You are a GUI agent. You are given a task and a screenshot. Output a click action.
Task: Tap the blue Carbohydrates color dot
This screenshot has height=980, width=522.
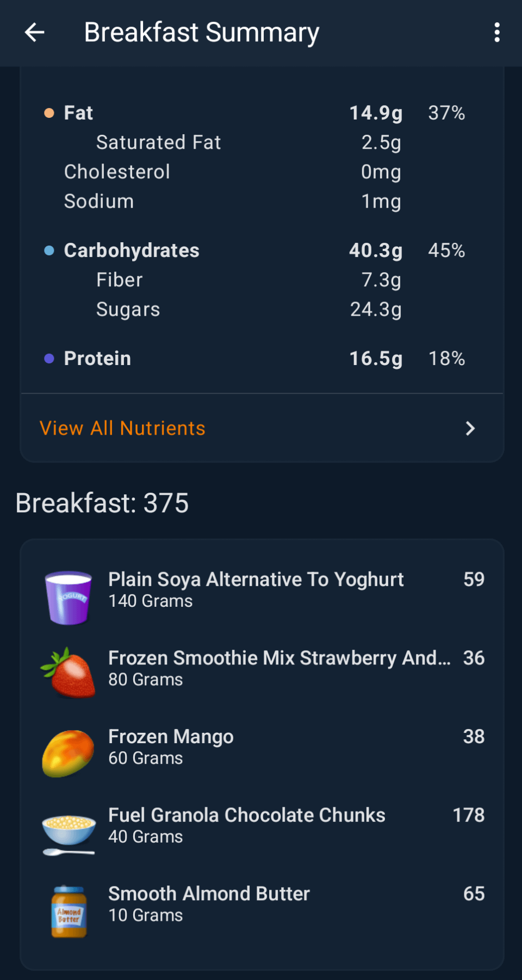[49, 250]
